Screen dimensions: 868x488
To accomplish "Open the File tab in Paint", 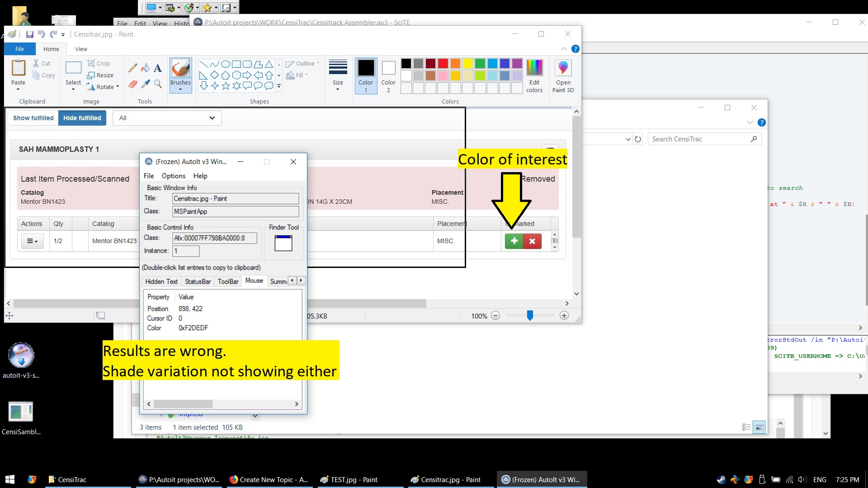I will tap(19, 49).
